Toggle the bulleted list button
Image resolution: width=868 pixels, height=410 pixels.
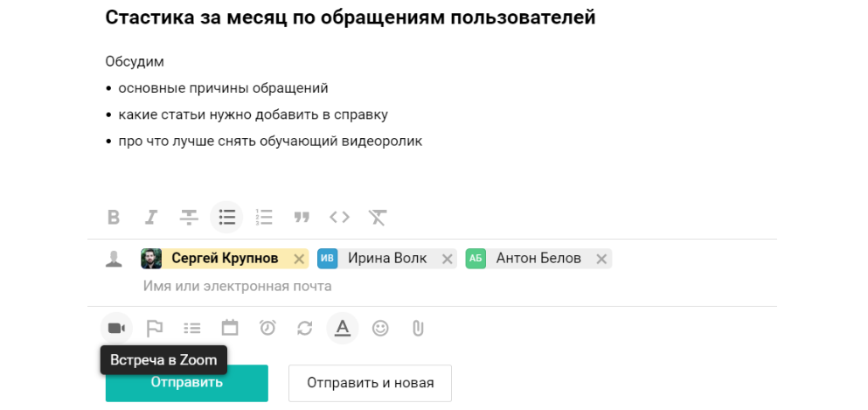226,217
